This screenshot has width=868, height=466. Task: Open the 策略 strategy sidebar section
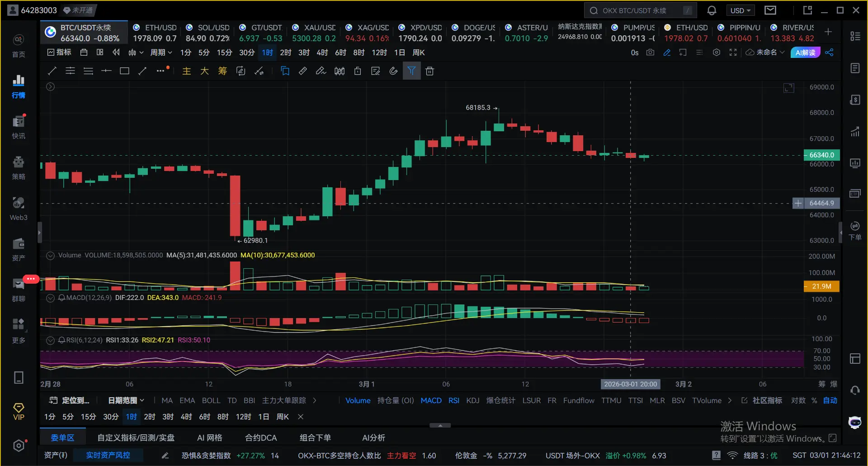pyautogui.click(x=19, y=168)
